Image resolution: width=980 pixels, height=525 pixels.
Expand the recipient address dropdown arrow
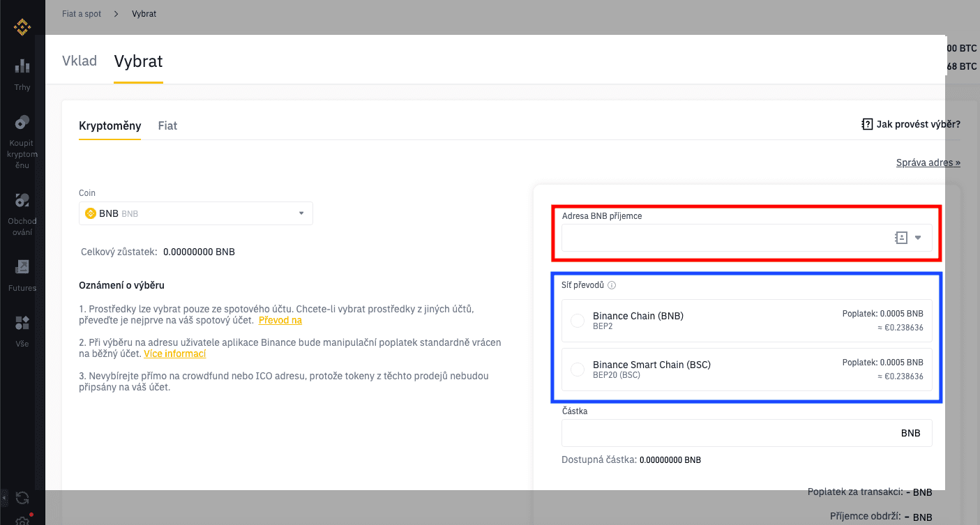coord(918,238)
